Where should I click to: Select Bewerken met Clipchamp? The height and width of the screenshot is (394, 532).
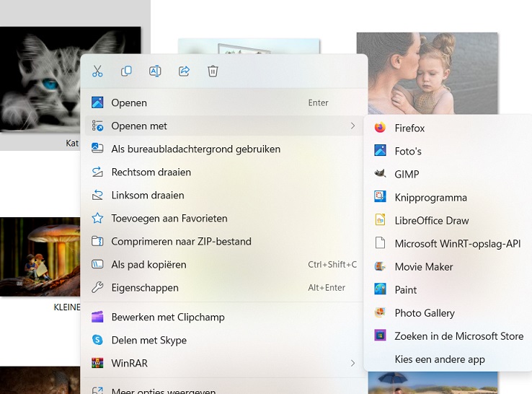pos(167,318)
